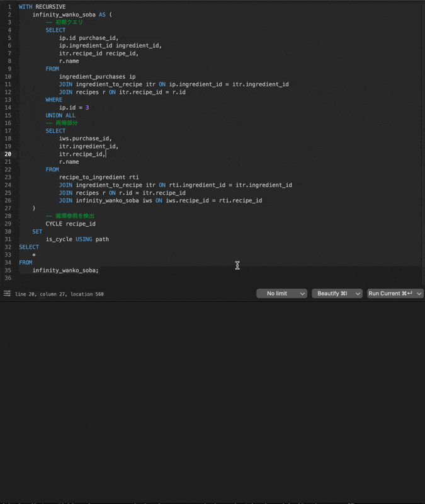Click JOIN infinity_wanko_soba iws line 26
425x504 pixels.
pyautogui.click(x=161, y=200)
